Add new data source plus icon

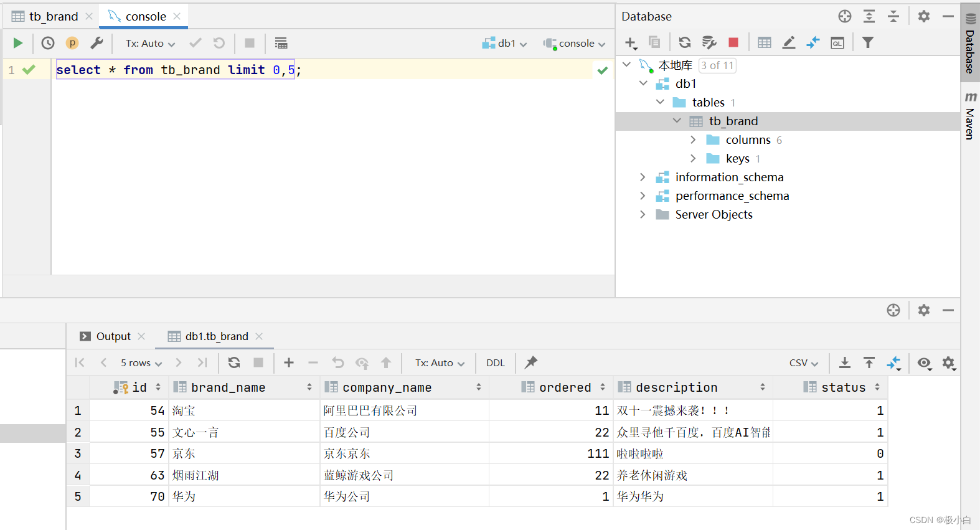[631, 42]
